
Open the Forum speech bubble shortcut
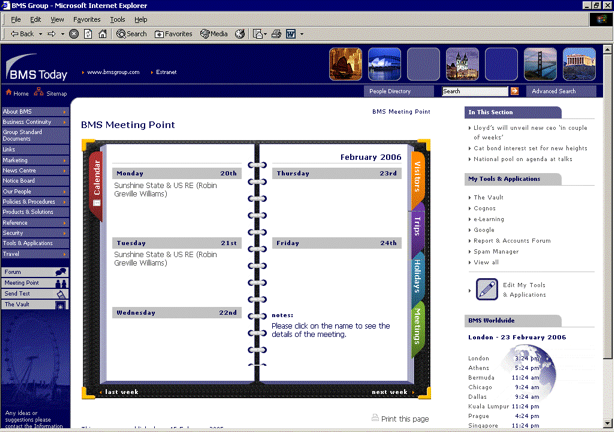tap(61, 272)
